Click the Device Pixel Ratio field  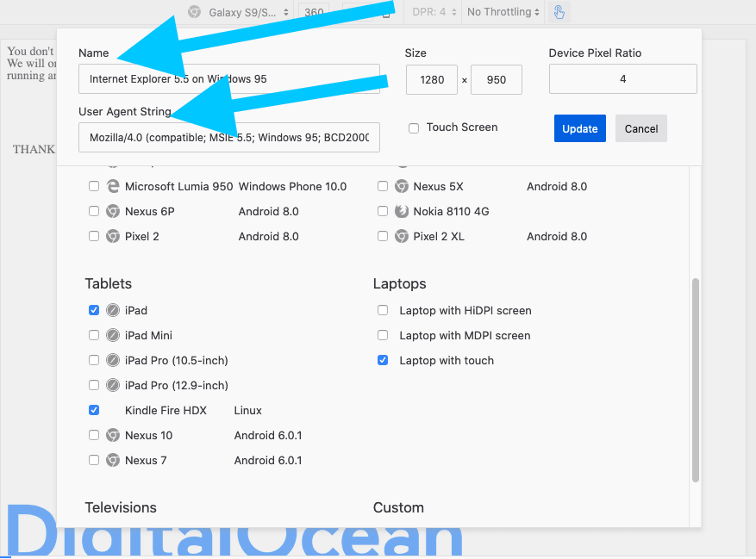point(622,79)
